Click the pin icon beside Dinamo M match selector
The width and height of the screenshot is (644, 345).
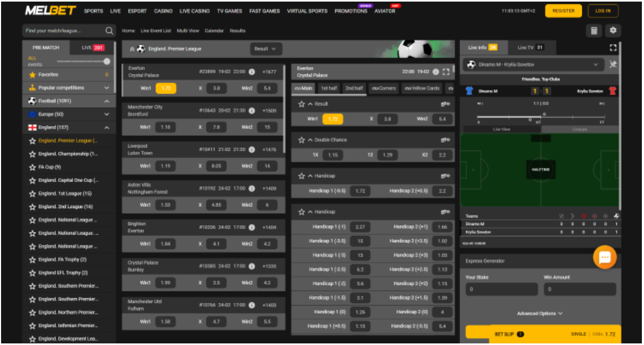pos(613,64)
